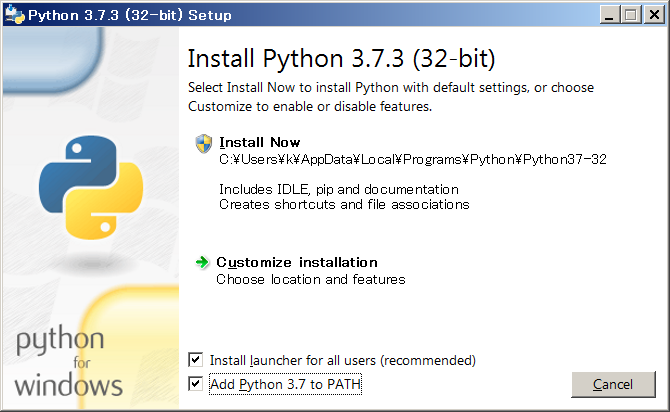Click the green arrow beside Customize installation

(x=203, y=262)
